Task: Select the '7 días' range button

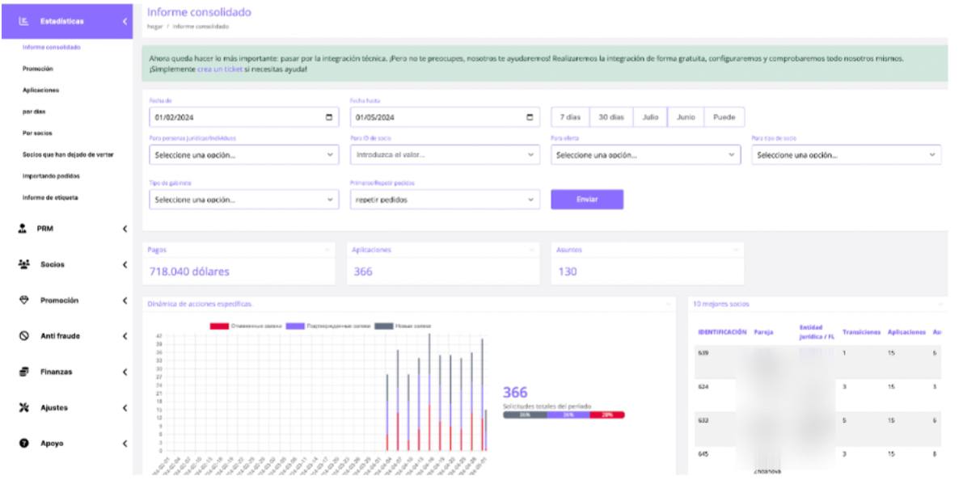Action: tap(571, 117)
